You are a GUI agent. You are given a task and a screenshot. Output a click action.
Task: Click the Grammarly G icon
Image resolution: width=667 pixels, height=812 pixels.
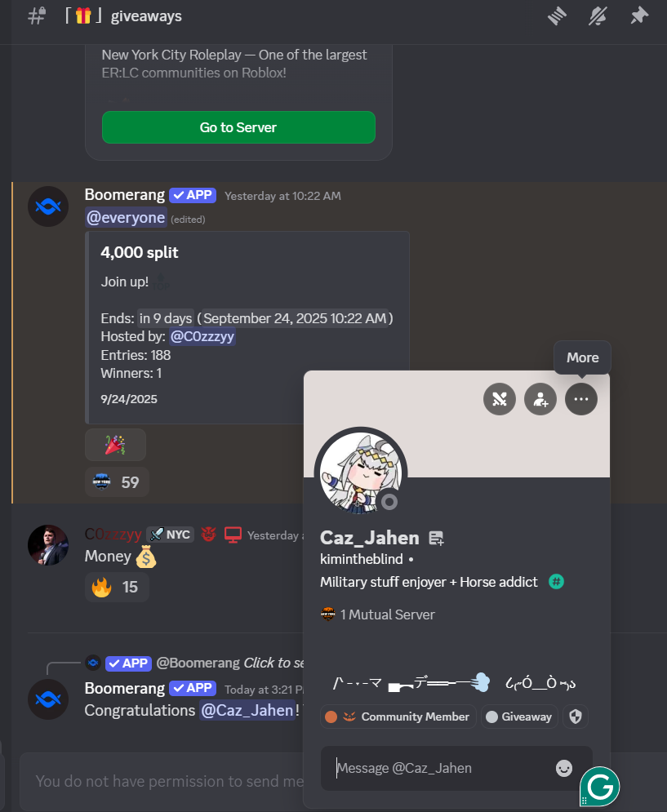coord(600,788)
